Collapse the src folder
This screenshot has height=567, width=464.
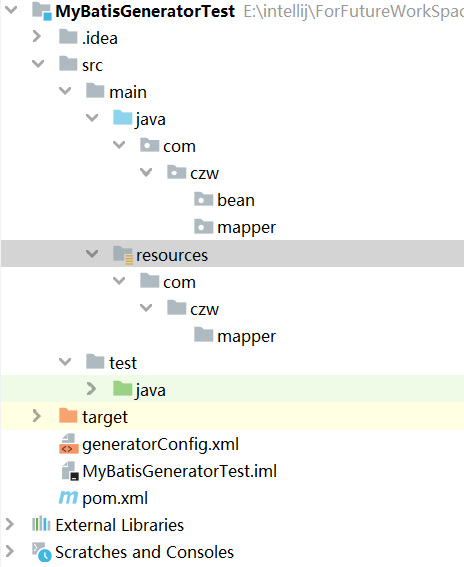pyautogui.click(x=38, y=64)
